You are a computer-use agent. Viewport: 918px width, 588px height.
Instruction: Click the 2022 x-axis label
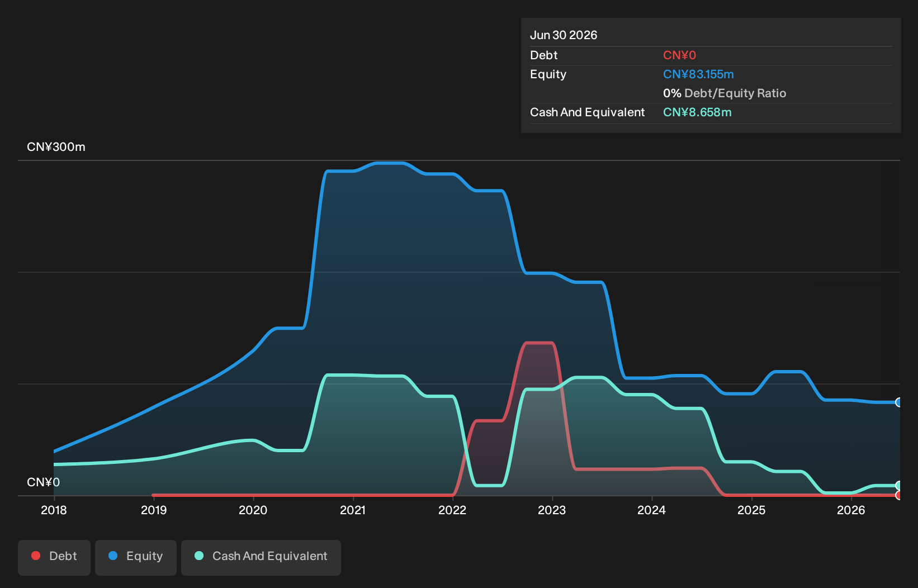(x=452, y=510)
